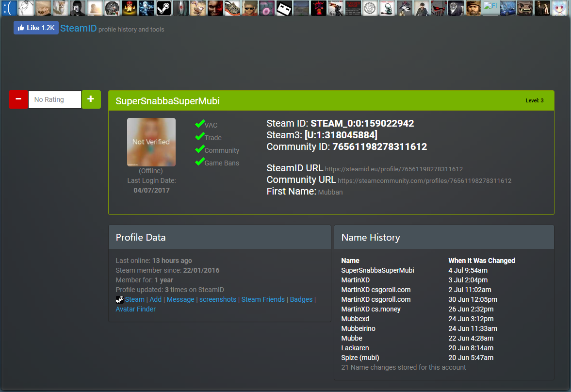Open the Steam Friends link
Image resolution: width=571 pixels, height=392 pixels.
[x=263, y=299]
